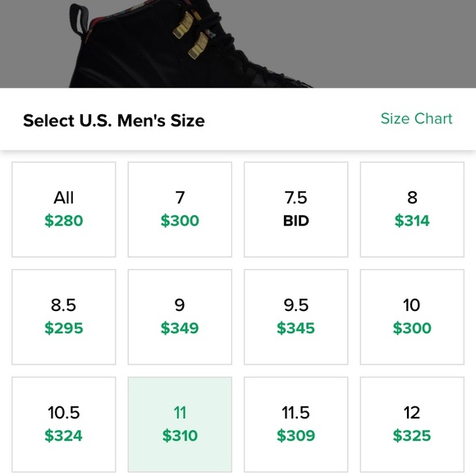Select the All sizes $280 tile
Viewport: 476px width, 476px height.
coord(64,209)
